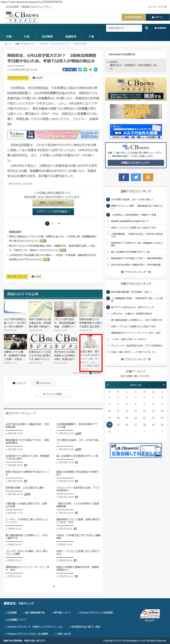Select calendar date 15
170x644 pixels.
(153, 411)
